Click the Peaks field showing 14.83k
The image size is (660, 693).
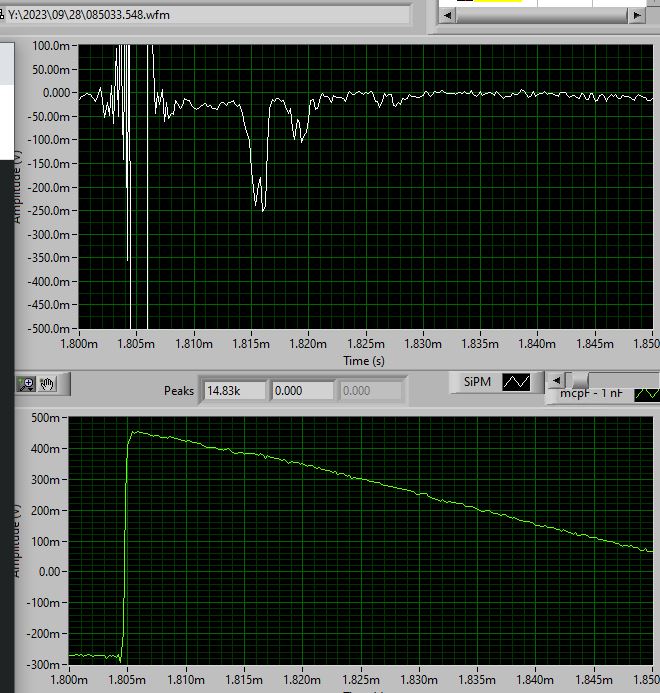tap(234, 391)
